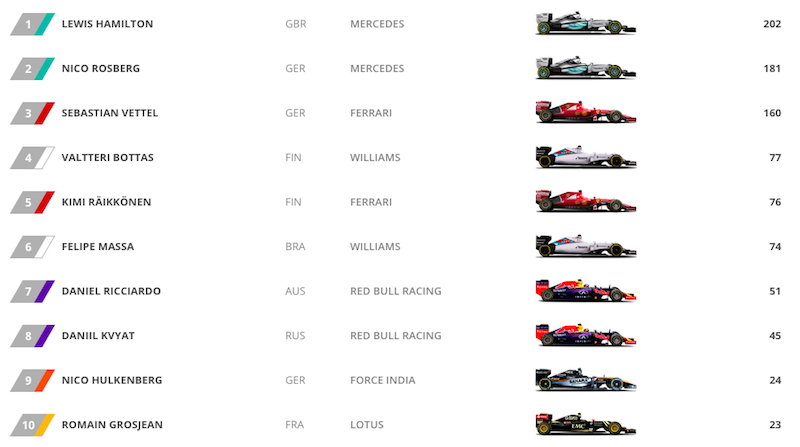Click the position 3 red badge

[x=32, y=113]
